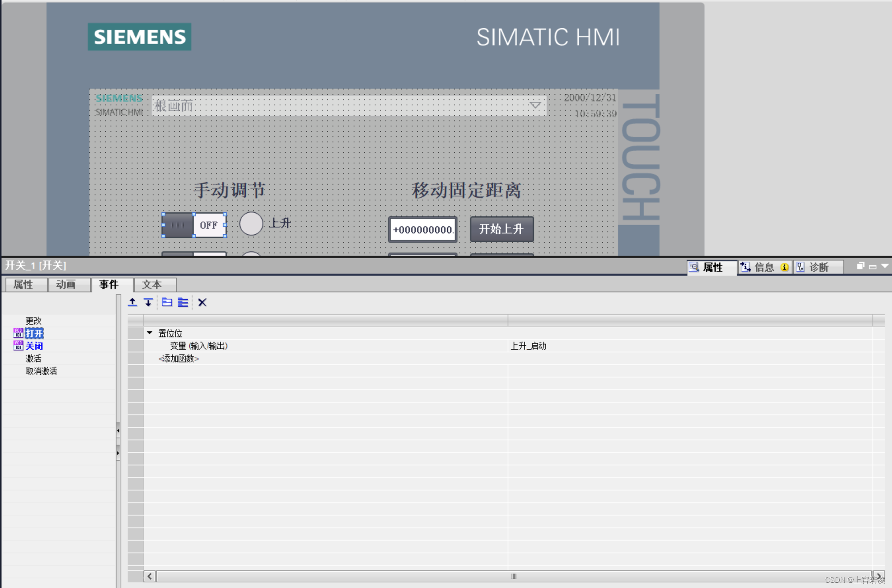Click the round indicator lamp beside 上升
The height and width of the screenshot is (588, 892).
pyautogui.click(x=251, y=224)
